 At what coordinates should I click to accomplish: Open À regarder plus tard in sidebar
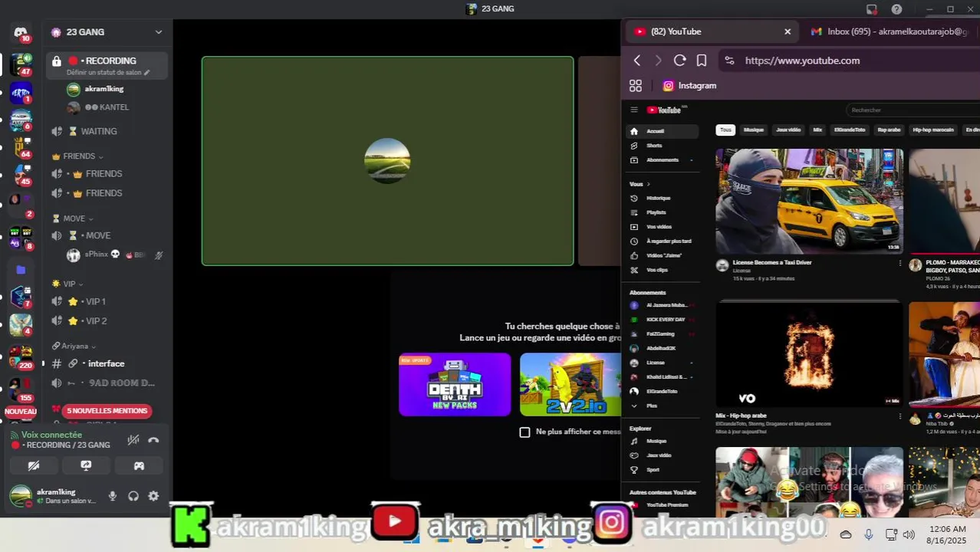tap(663, 242)
